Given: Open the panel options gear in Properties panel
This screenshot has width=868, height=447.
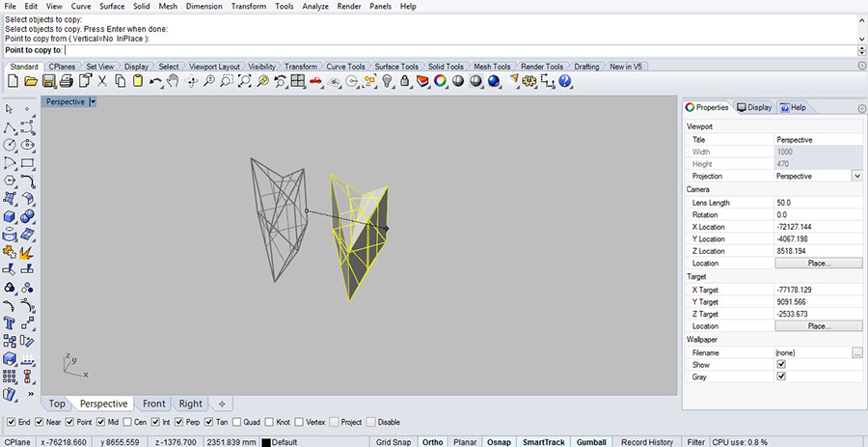Looking at the screenshot, I should click(x=861, y=108).
